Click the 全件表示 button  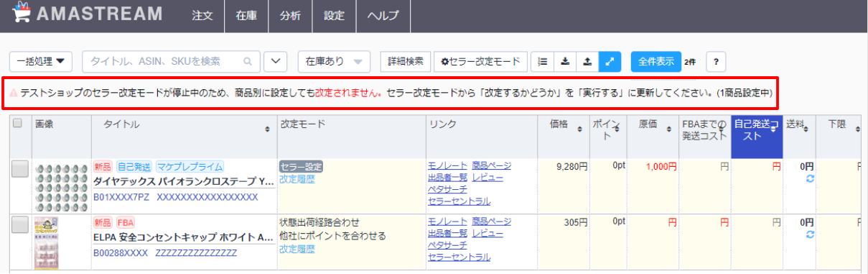[x=656, y=62]
